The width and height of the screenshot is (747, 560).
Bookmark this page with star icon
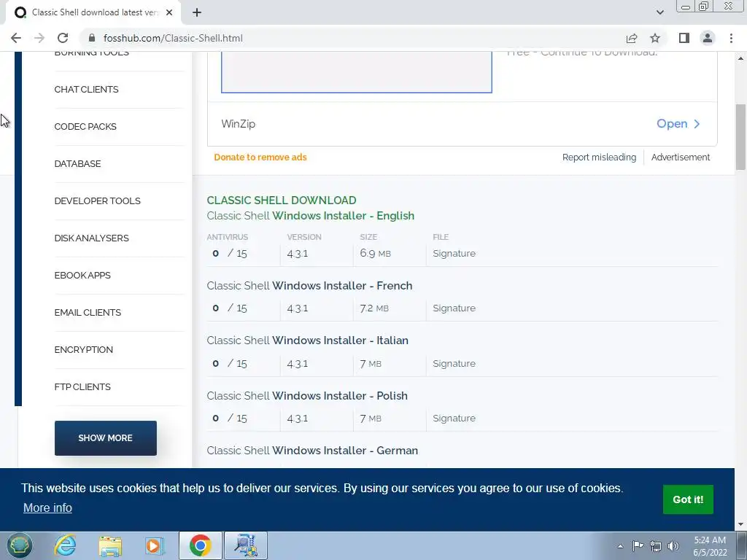655,38
